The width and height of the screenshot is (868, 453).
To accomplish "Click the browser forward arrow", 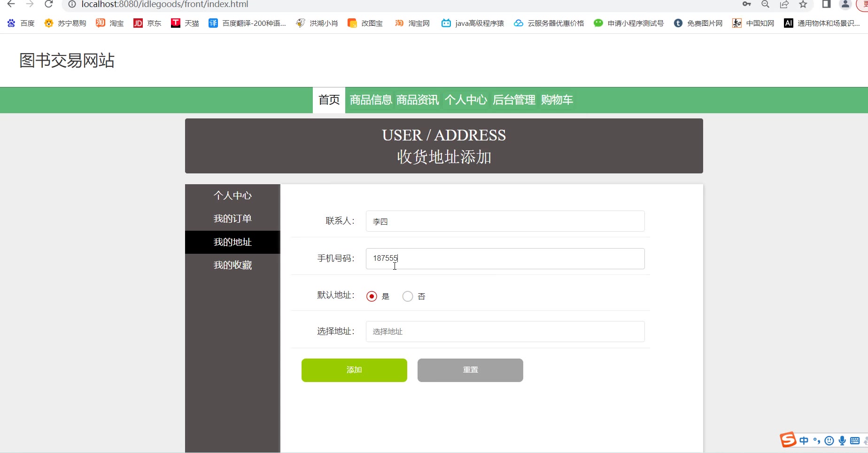I will click(x=30, y=4).
